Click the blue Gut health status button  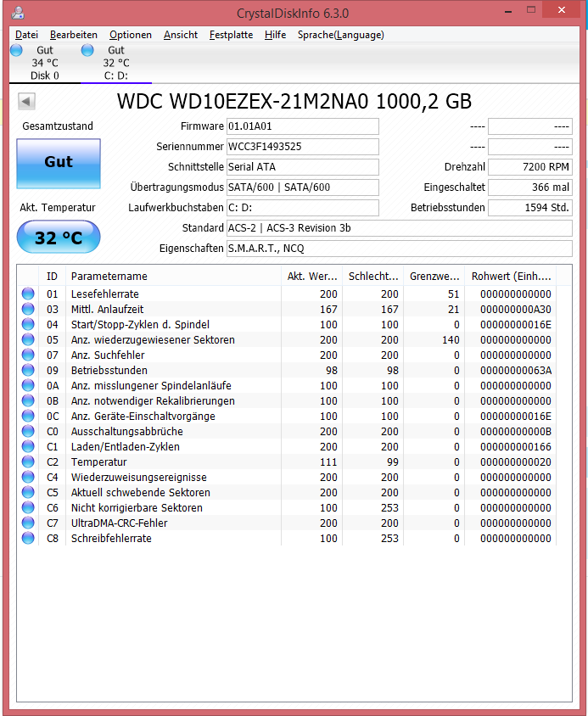[59, 164]
